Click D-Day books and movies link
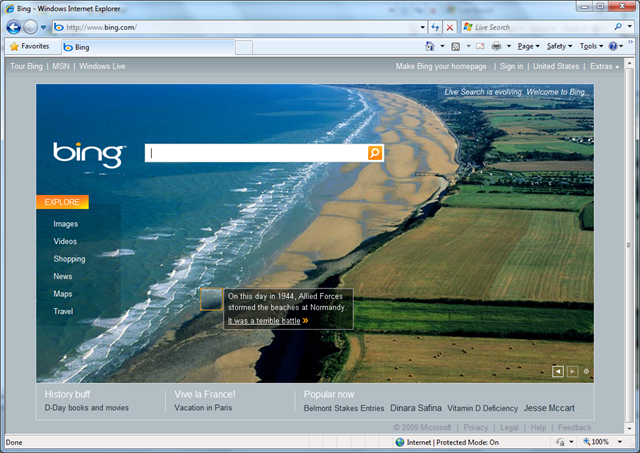The height and width of the screenshot is (453, 640). 87,408
